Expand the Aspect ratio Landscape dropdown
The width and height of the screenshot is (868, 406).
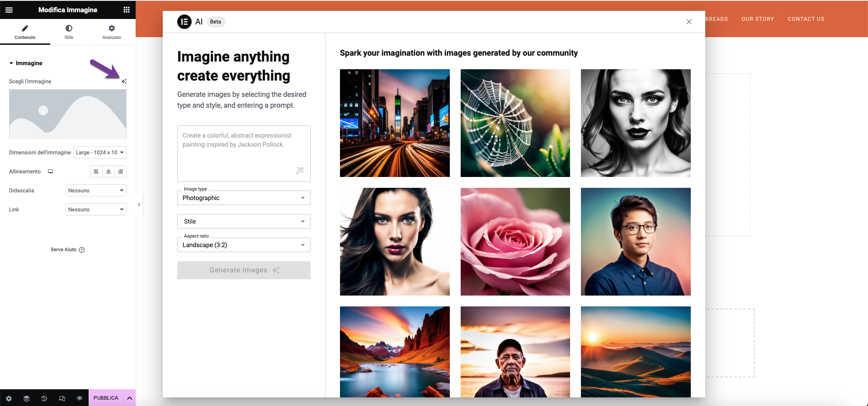click(244, 245)
